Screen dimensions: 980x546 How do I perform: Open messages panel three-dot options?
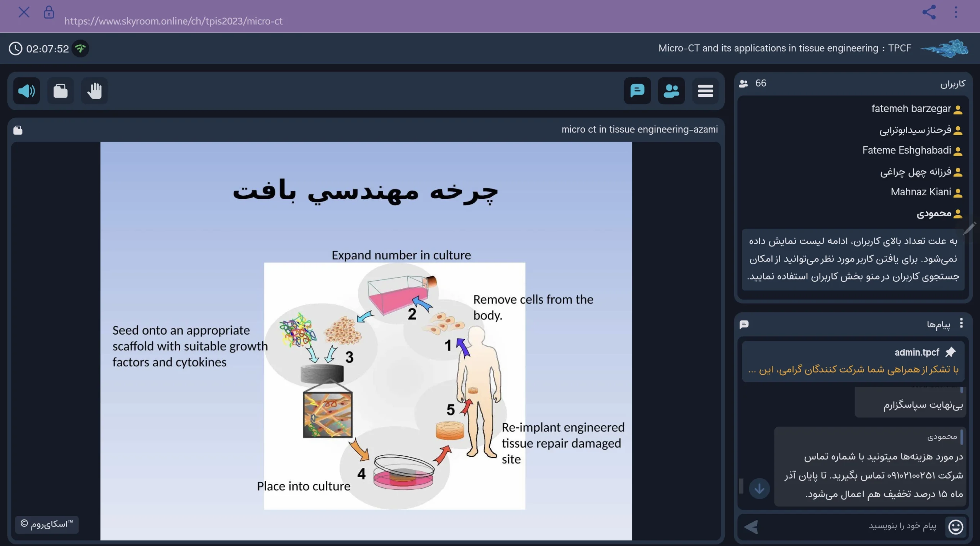tap(961, 324)
